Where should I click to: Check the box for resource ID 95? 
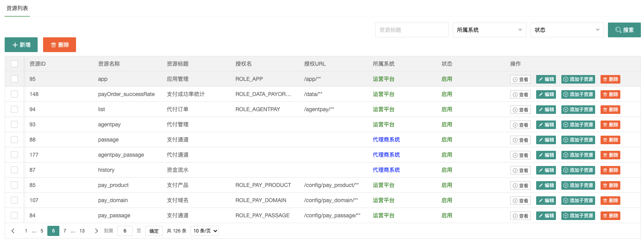(14, 79)
